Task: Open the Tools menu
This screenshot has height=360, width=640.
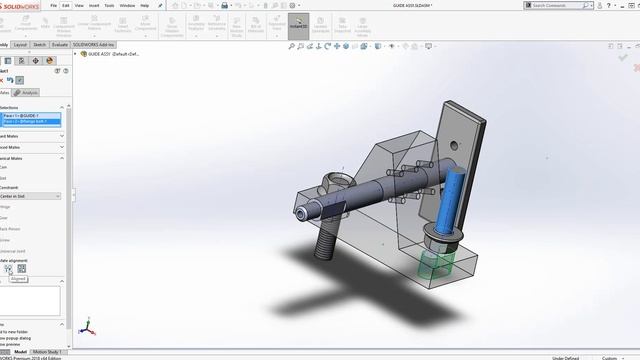Action: tap(109, 6)
